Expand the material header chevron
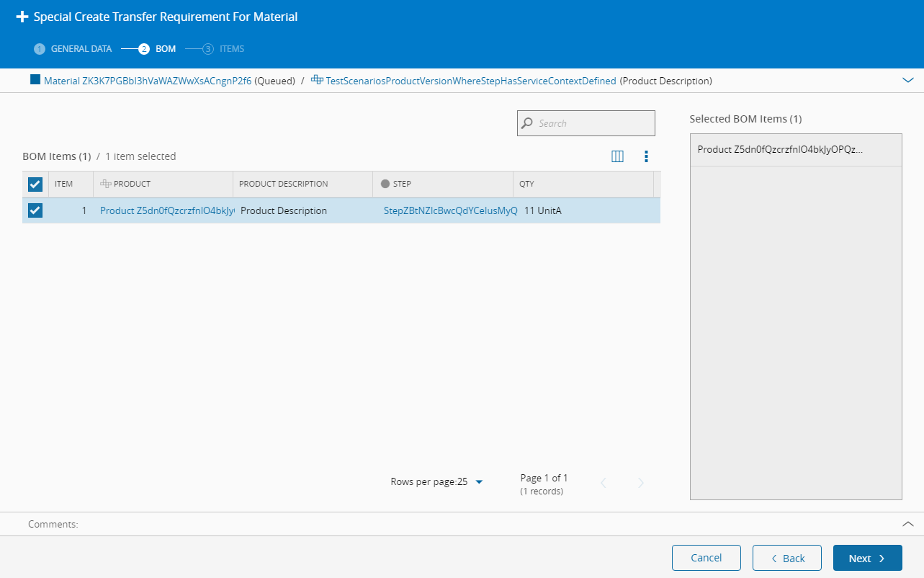This screenshot has width=924, height=578. [908, 81]
